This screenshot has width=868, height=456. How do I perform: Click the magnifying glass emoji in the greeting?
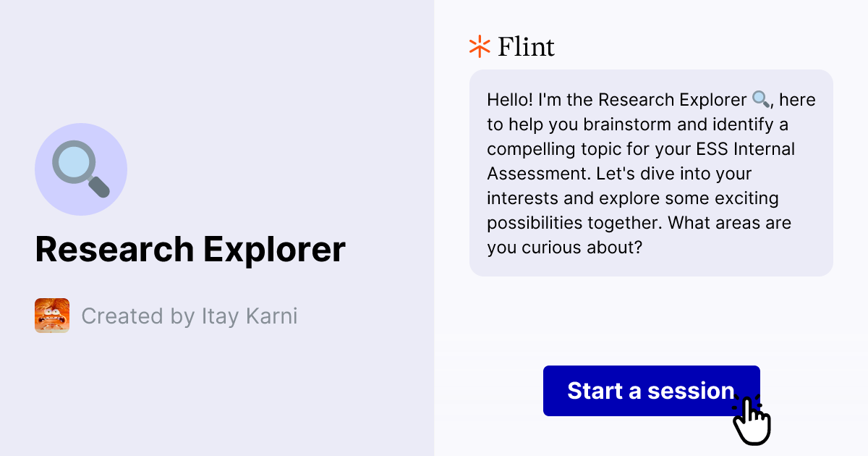pyautogui.click(x=760, y=98)
